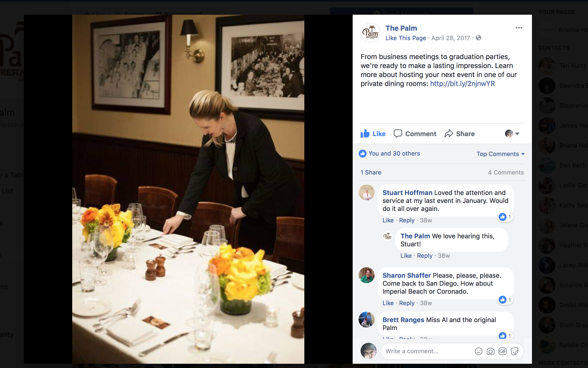Click the globe public audience icon
588x368 pixels.
point(478,38)
